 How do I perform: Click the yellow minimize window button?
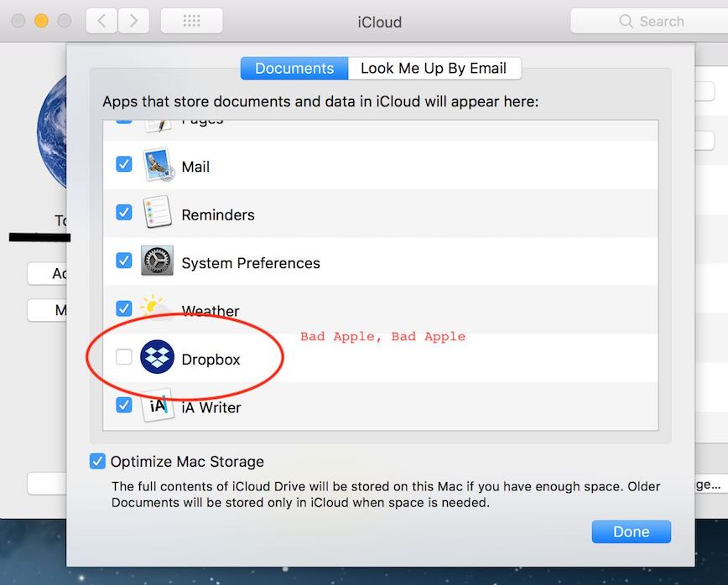40,20
